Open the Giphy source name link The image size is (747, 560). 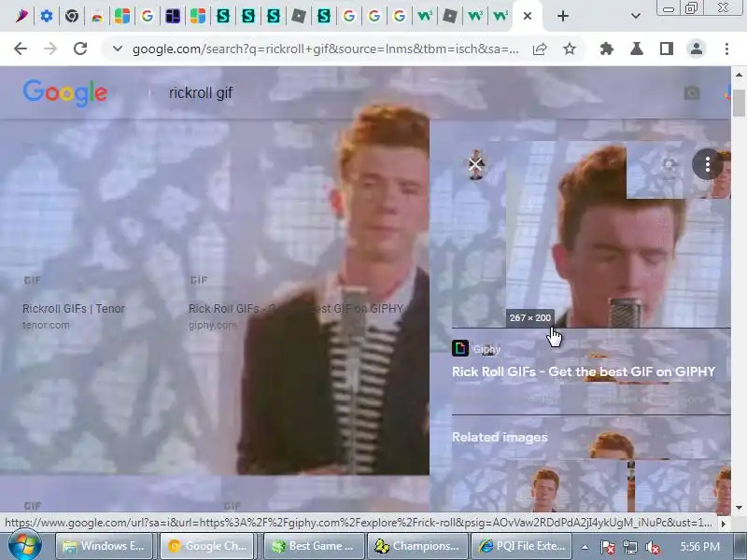[x=486, y=349]
